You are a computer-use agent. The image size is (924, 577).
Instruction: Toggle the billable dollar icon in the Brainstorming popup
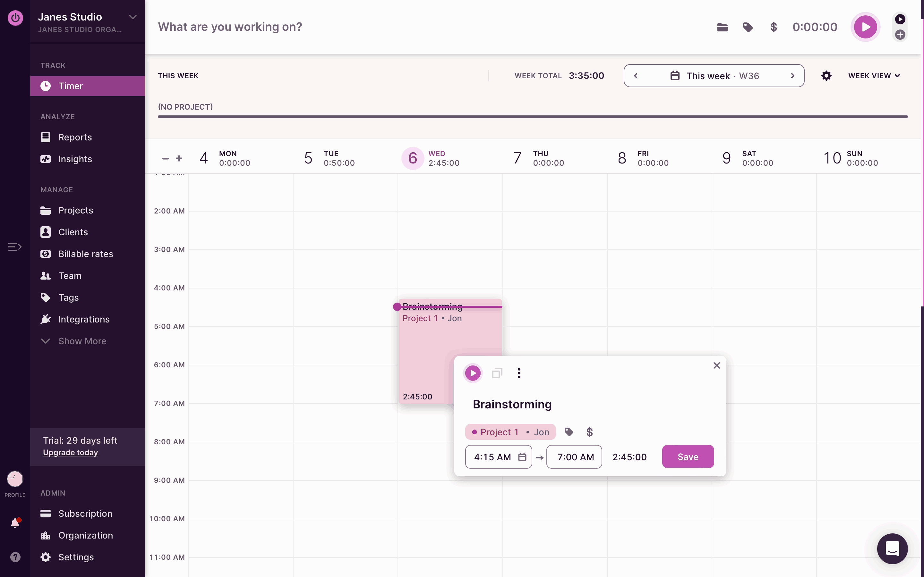pyautogui.click(x=589, y=432)
